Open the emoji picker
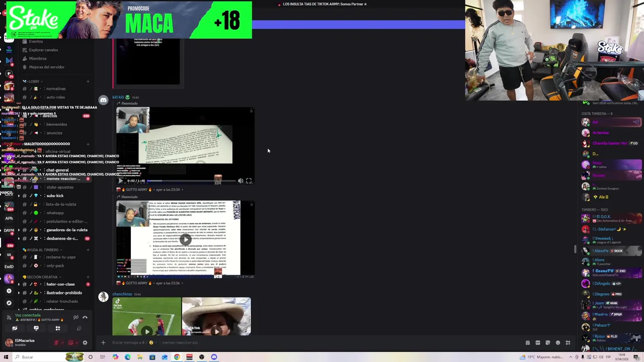644x362 pixels. [x=558, y=343]
